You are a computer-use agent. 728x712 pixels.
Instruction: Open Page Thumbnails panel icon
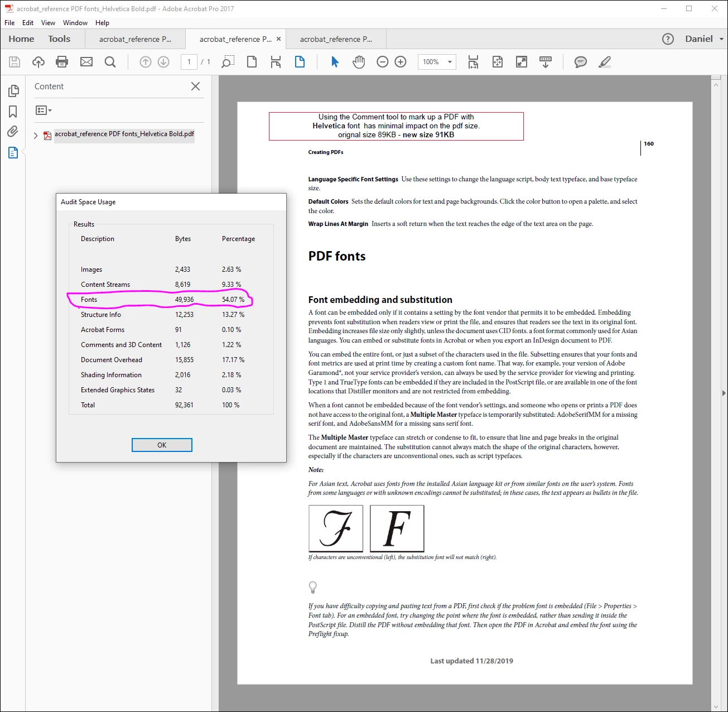click(x=13, y=91)
